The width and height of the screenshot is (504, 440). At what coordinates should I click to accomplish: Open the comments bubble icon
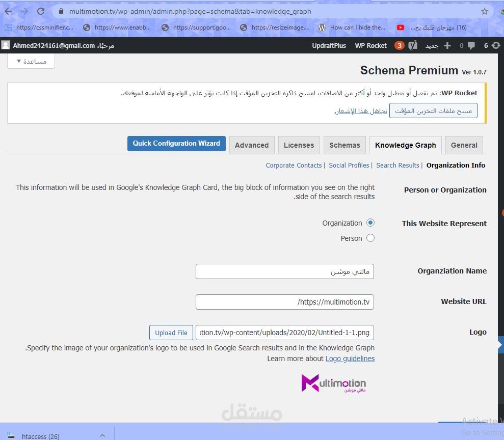pyautogui.click(x=471, y=46)
